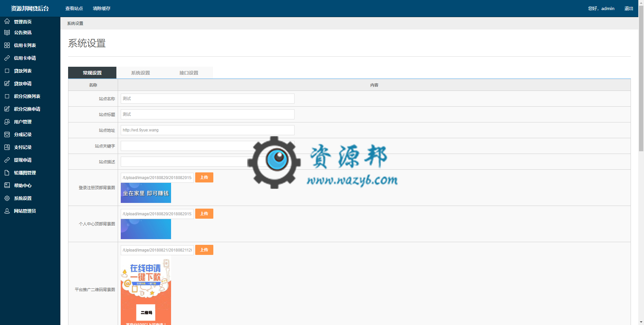Click the edit icon beside 积分兑换申请
The width and height of the screenshot is (644, 325).
click(7, 109)
